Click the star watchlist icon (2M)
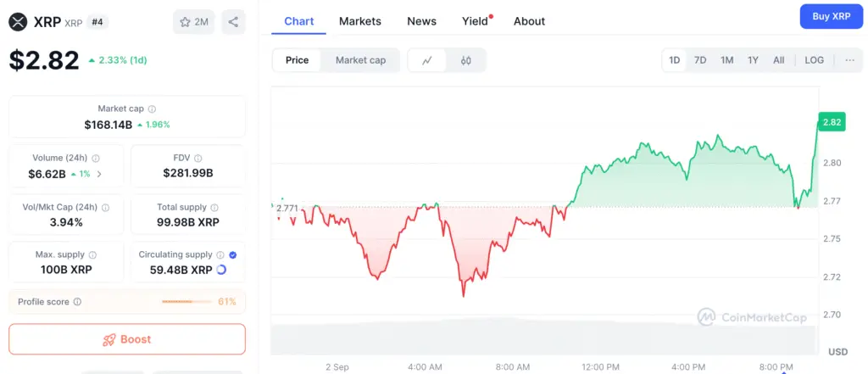The image size is (868, 374). 186,22
